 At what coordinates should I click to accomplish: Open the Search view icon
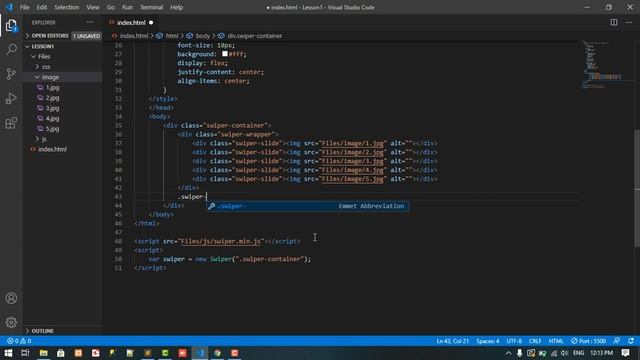click(11, 49)
